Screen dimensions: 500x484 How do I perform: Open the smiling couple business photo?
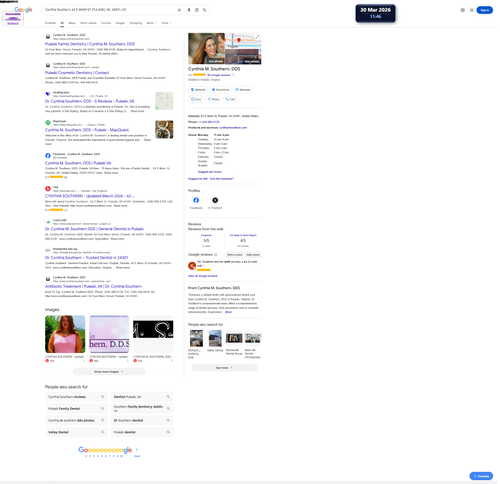click(206, 48)
